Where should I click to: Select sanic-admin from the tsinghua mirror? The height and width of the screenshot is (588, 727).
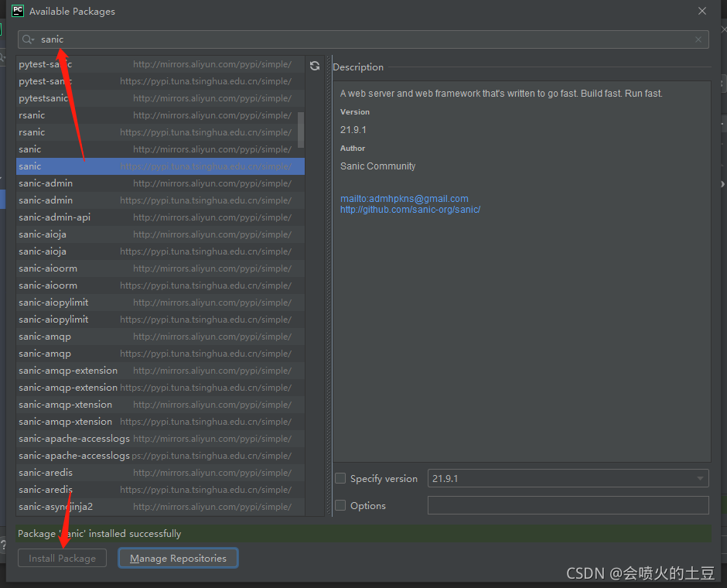(160, 200)
